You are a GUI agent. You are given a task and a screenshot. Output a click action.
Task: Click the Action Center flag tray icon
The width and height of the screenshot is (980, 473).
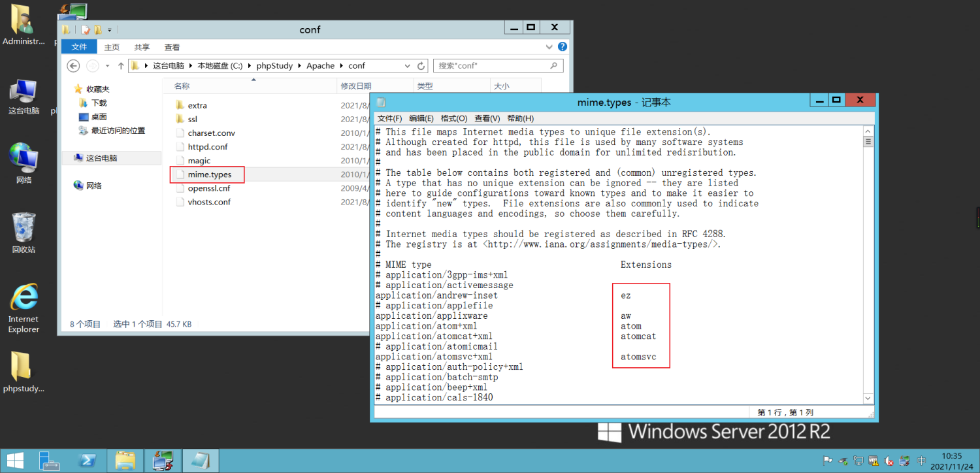pyautogui.click(x=827, y=461)
